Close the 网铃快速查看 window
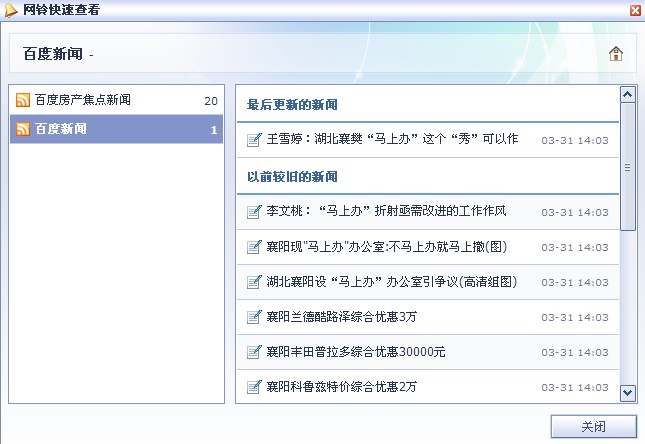The image size is (645, 444). coord(636,10)
